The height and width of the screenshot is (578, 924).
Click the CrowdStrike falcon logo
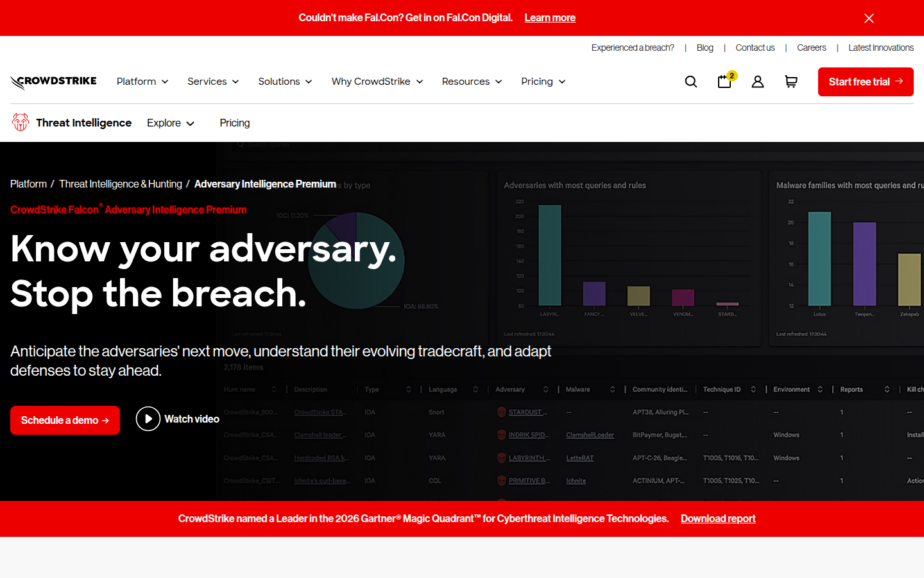tap(53, 82)
